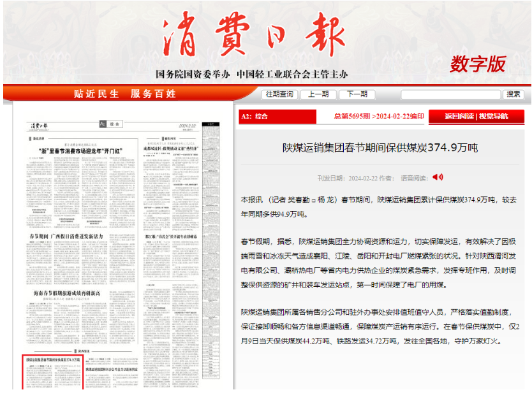
Task: Click the 数字版 digital edition label
Action: point(478,64)
